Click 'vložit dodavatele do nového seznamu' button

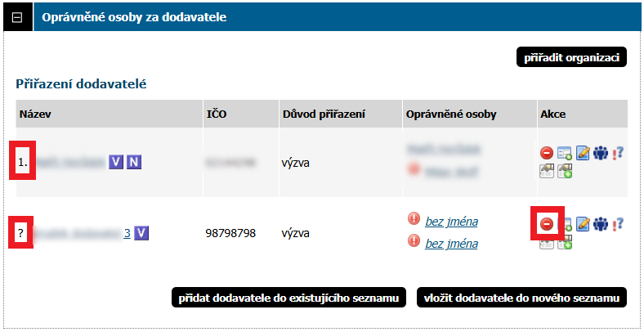tap(521, 298)
